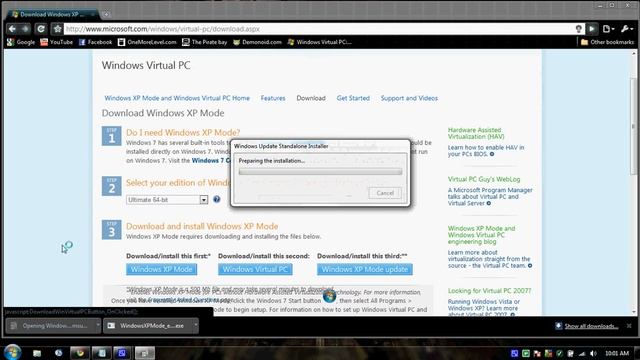The width and height of the screenshot is (640, 360).
Task: Open The Pirate bay bookmark
Action: [x=204, y=42]
